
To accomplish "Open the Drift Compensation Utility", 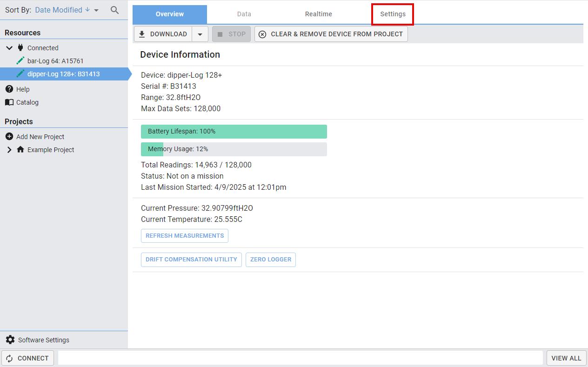I will 191,260.
